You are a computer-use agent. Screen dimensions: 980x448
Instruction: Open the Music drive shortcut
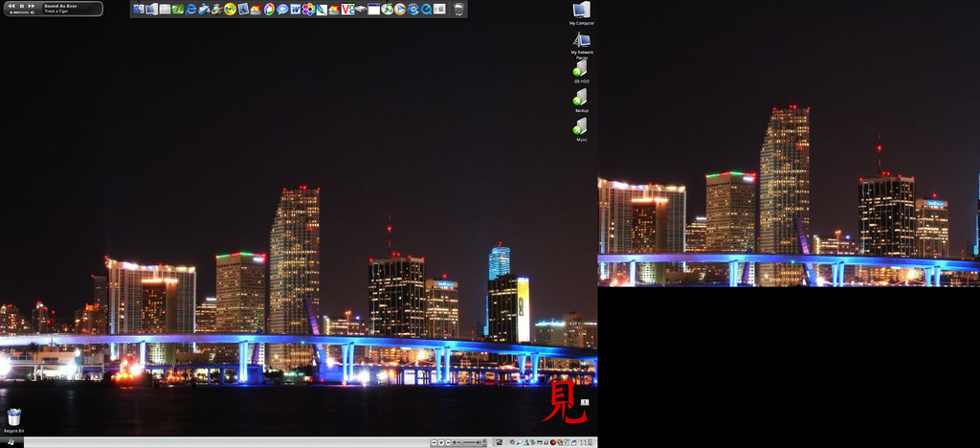pos(581,126)
